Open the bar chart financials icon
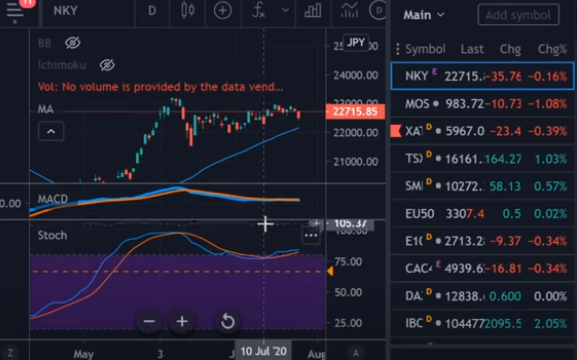Viewport: 577px width, 360px height. (313, 11)
